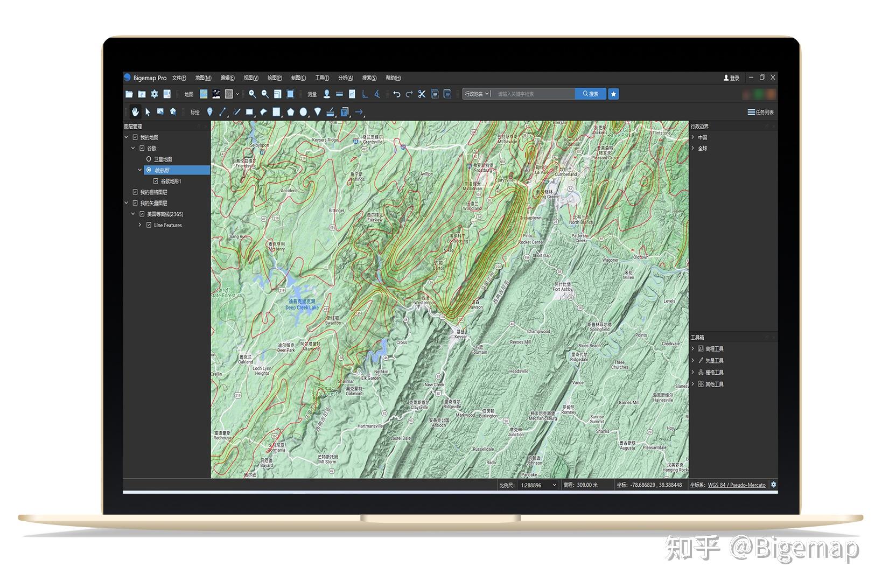
Task: Click the 搜索 search button
Action: coord(590,94)
